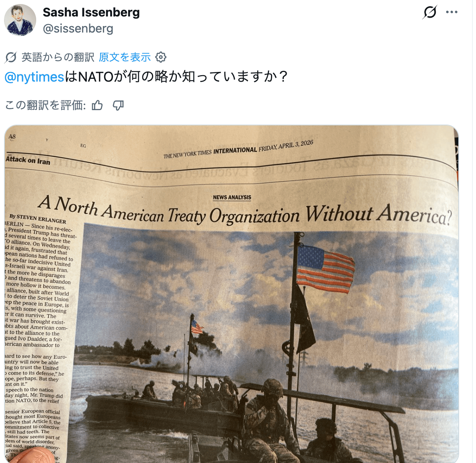Open Sasha Issenberg's profile avatar
This screenshot has width=476, height=463.
click(20, 20)
